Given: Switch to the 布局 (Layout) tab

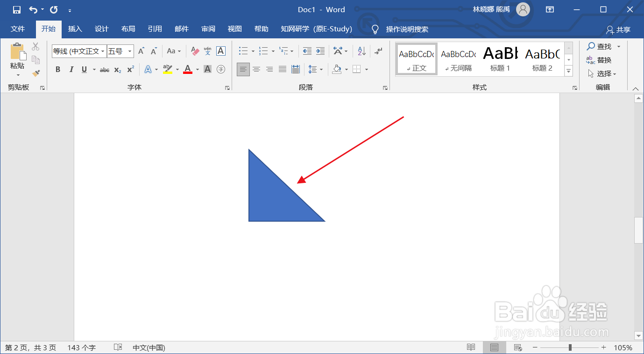Looking at the screenshot, I should click(128, 29).
